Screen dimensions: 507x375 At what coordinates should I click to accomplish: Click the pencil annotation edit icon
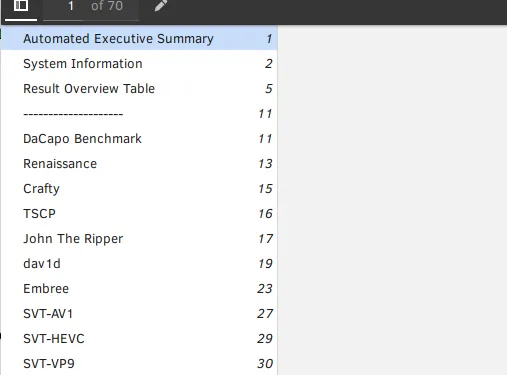pyautogui.click(x=161, y=6)
